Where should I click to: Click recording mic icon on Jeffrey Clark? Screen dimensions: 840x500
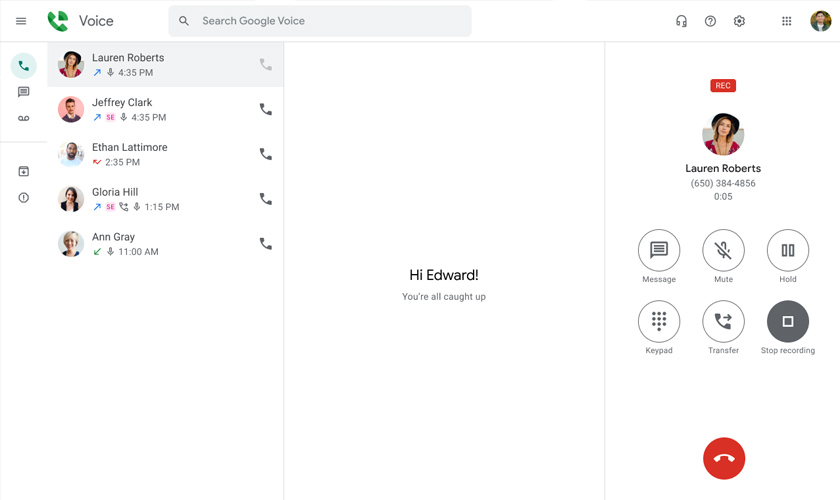(124, 117)
